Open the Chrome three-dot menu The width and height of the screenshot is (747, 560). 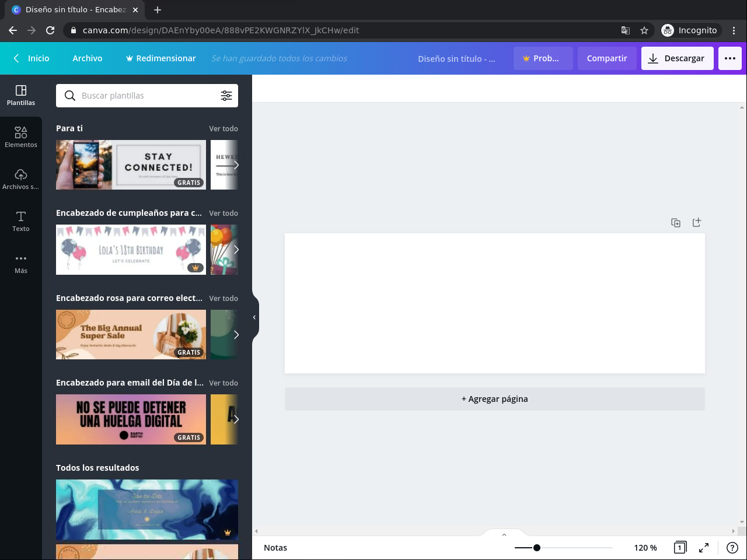[x=734, y=30]
